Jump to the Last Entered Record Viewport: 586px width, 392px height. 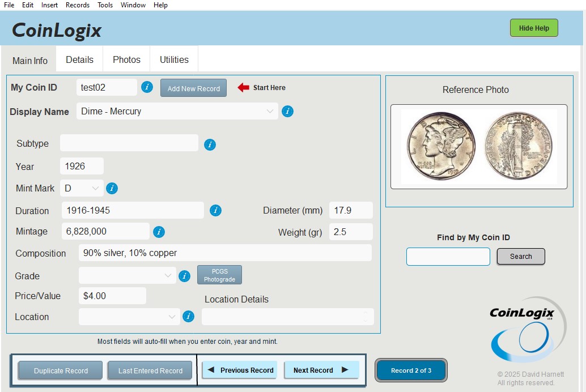pos(150,370)
